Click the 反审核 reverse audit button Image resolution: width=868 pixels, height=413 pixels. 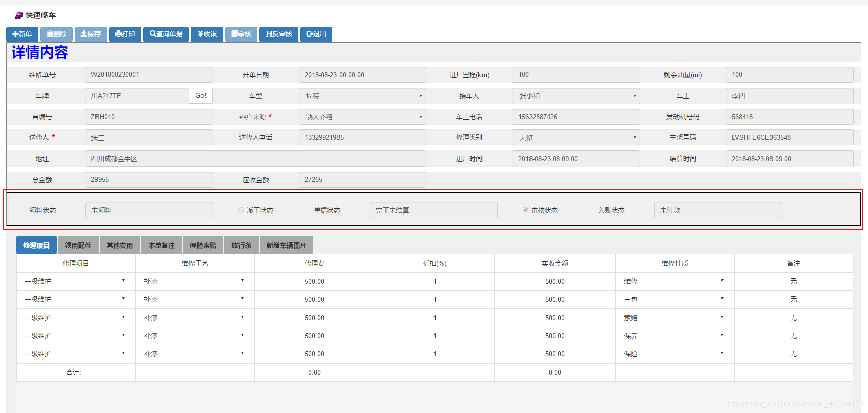coord(279,34)
